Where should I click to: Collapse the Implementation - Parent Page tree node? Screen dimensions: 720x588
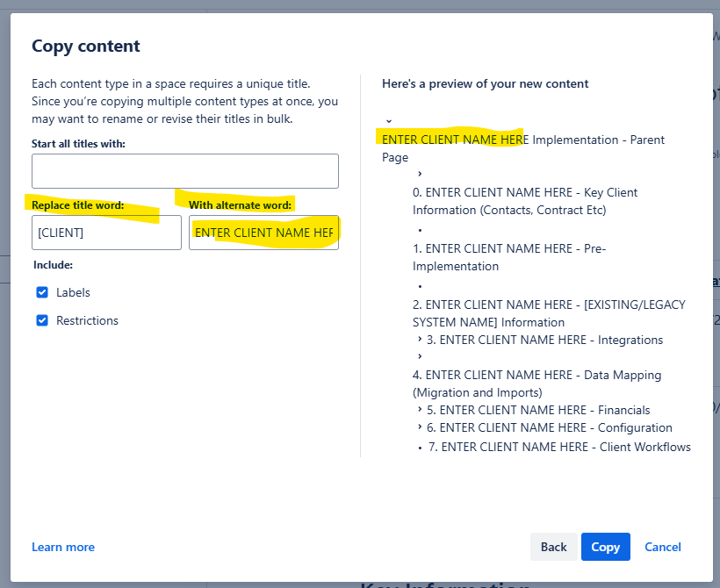[388, 121]
